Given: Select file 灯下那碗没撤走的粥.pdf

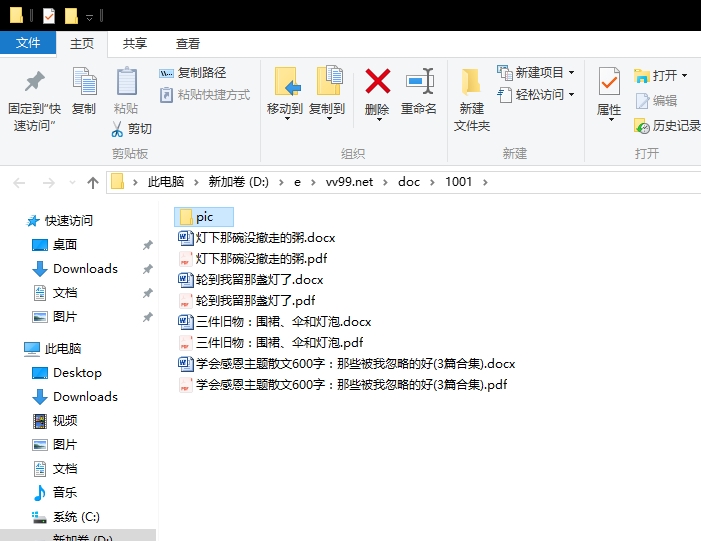Looking at the screenshot, I should (x=253, y=258).
